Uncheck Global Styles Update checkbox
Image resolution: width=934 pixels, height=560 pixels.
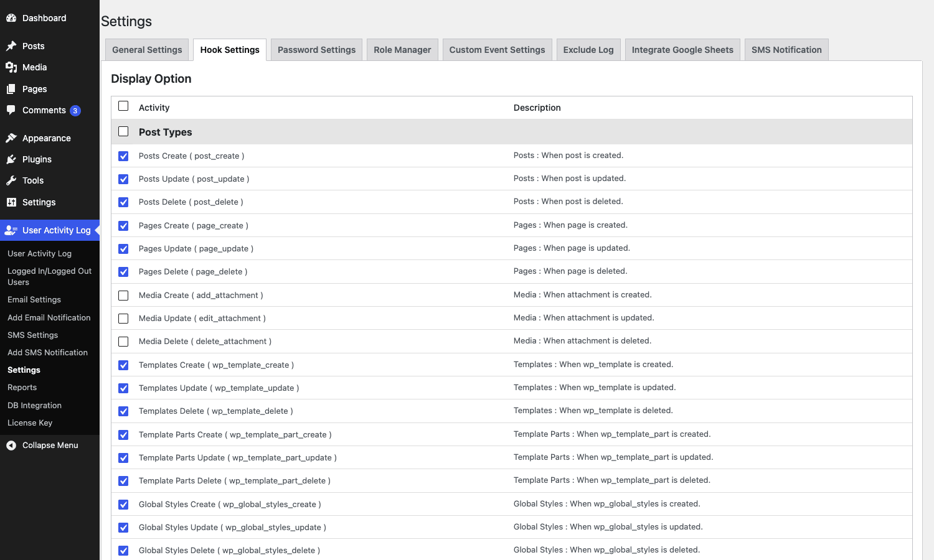pos(123,528)
